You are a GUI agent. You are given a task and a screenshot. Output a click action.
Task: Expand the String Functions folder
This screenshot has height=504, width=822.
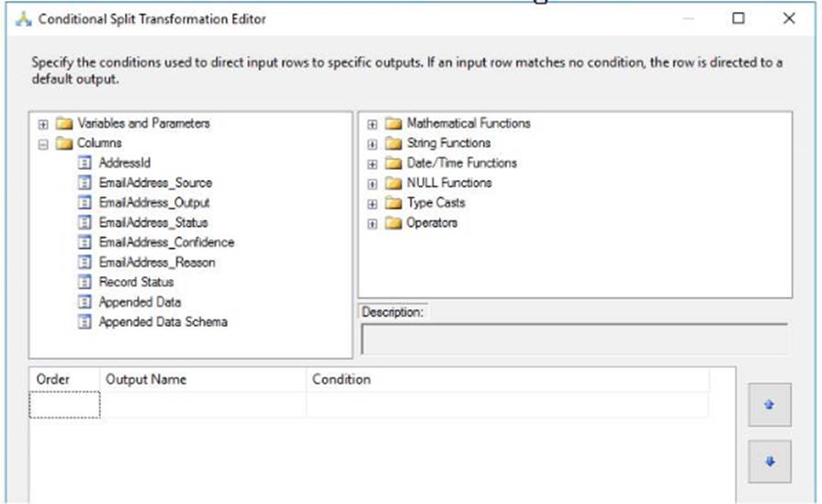(x=372, y=143)
